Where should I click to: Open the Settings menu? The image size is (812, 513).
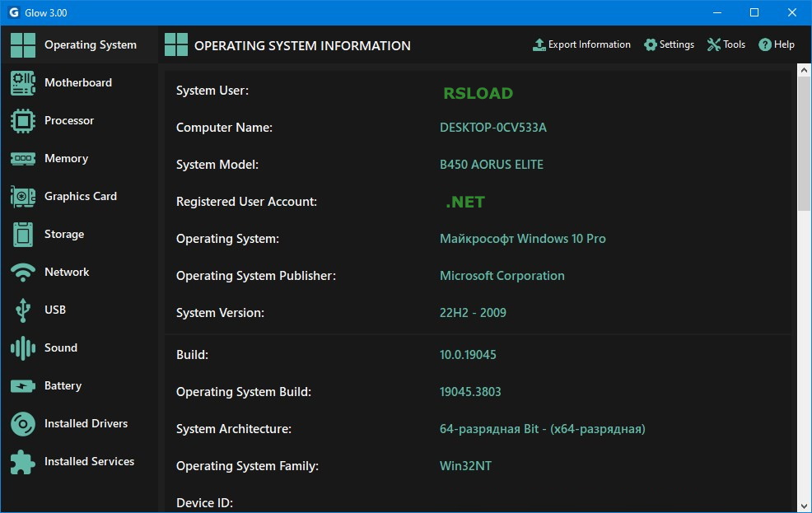pos(669,44)
